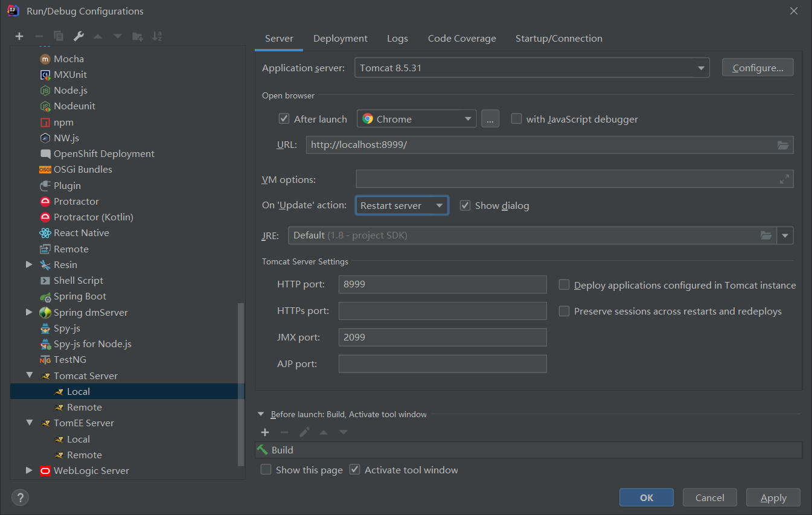Check Preserve sessions across restarts and redeploys

click(564, 311)
